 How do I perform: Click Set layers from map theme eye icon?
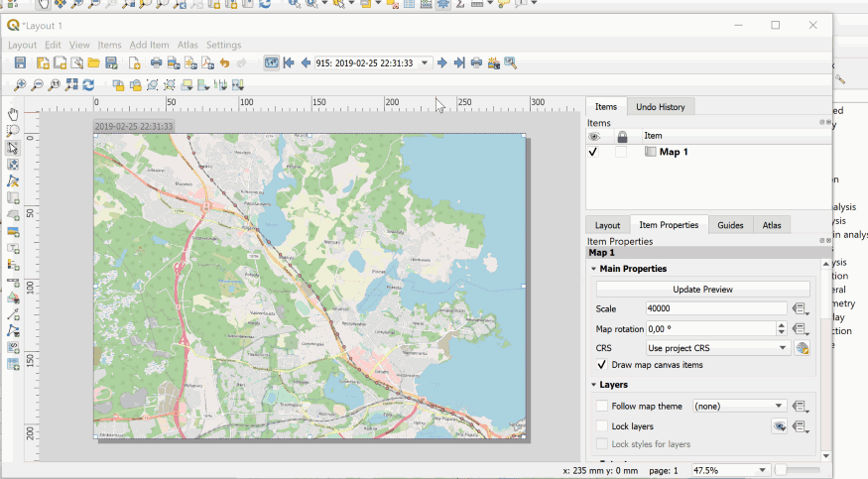click(780, 426)
